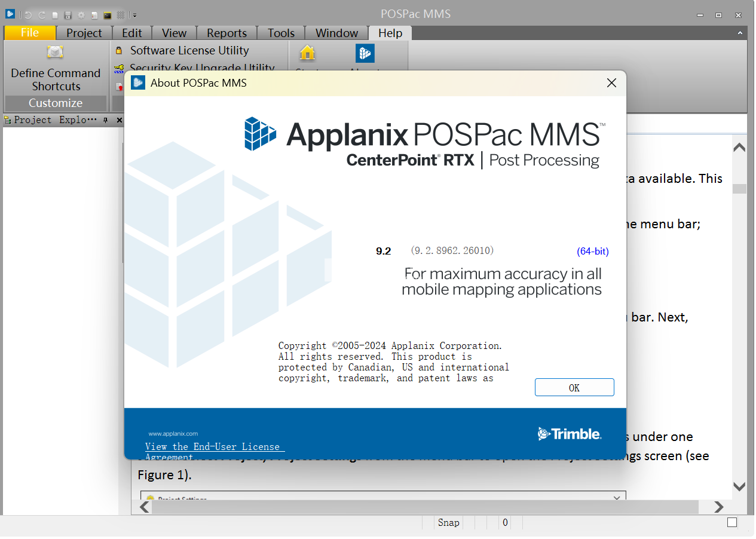Minimize the POSPac MMS window
This screenshot has height=539, width=756.
coord(700,15)
